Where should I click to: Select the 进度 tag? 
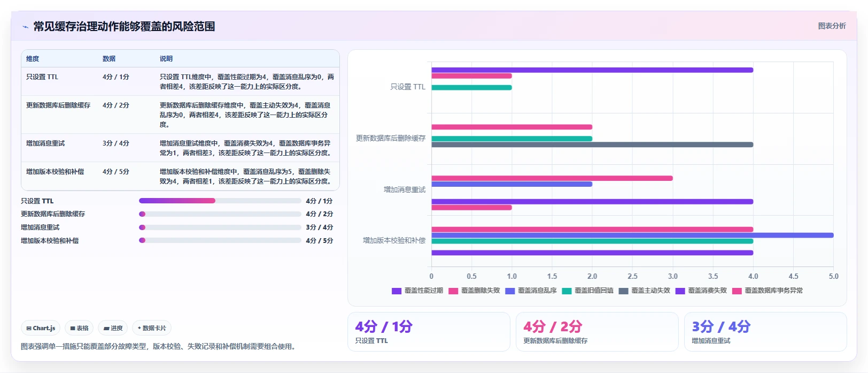(x=113, y=328)
